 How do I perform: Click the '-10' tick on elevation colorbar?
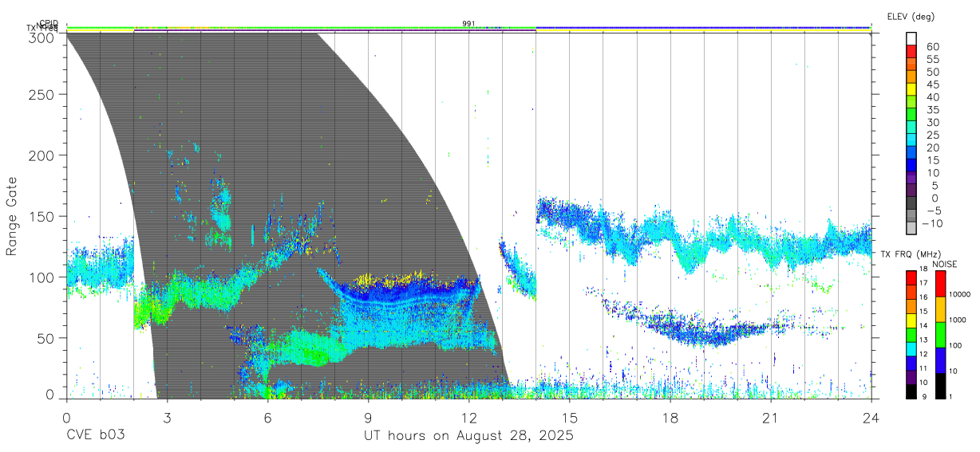tap(933, 223)
